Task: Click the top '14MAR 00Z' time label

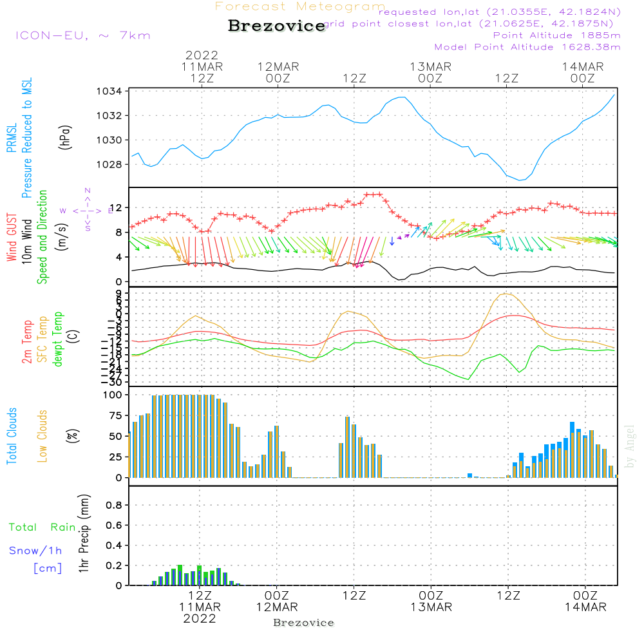Action: pos(583,72)
